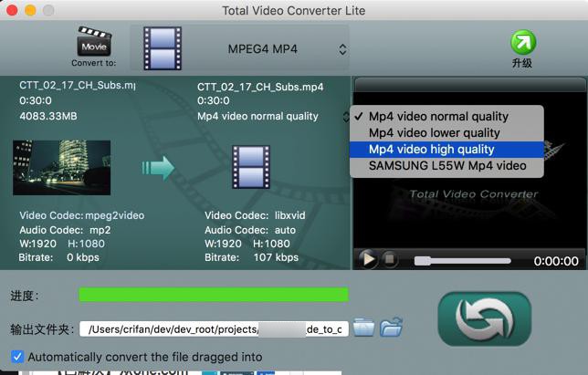Open the MPEG4 MP4 format dropdown
Screen dimensions: 588x375
tap(239, 48)
